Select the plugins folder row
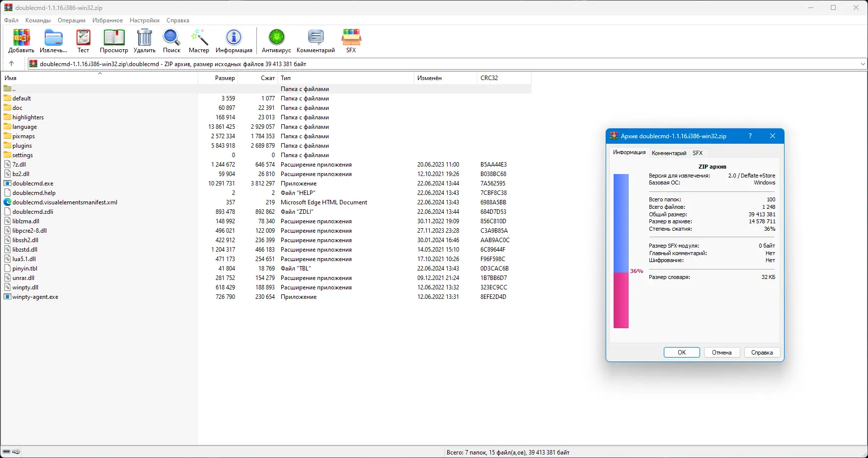The height and width of the screenshot is (458, 868). pos(266,145)
